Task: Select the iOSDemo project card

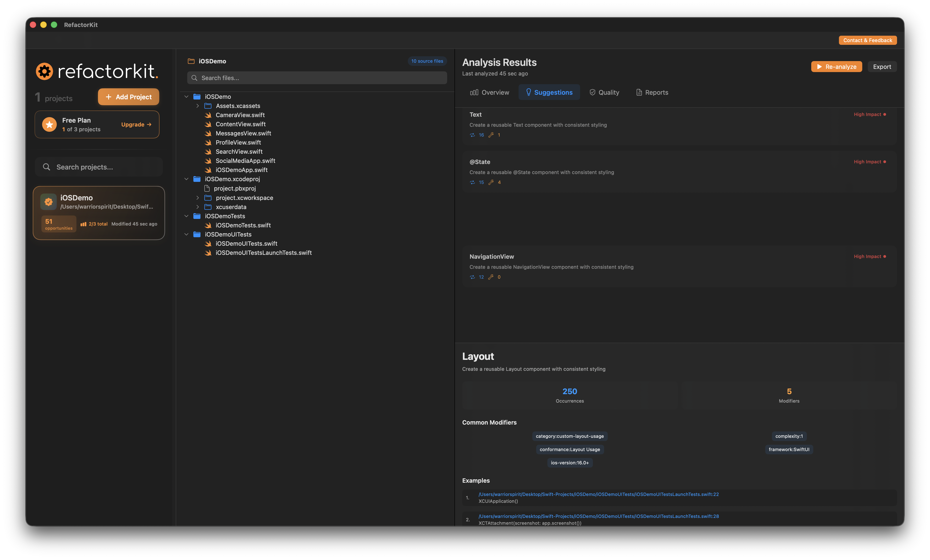Action: (x=99, y=213)
